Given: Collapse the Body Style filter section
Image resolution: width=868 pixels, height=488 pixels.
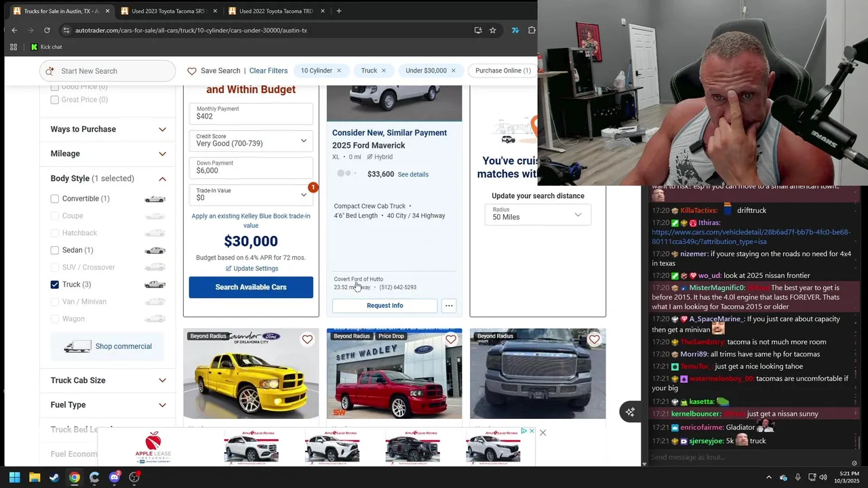Looking at the screenshot, I should point(108,178).
